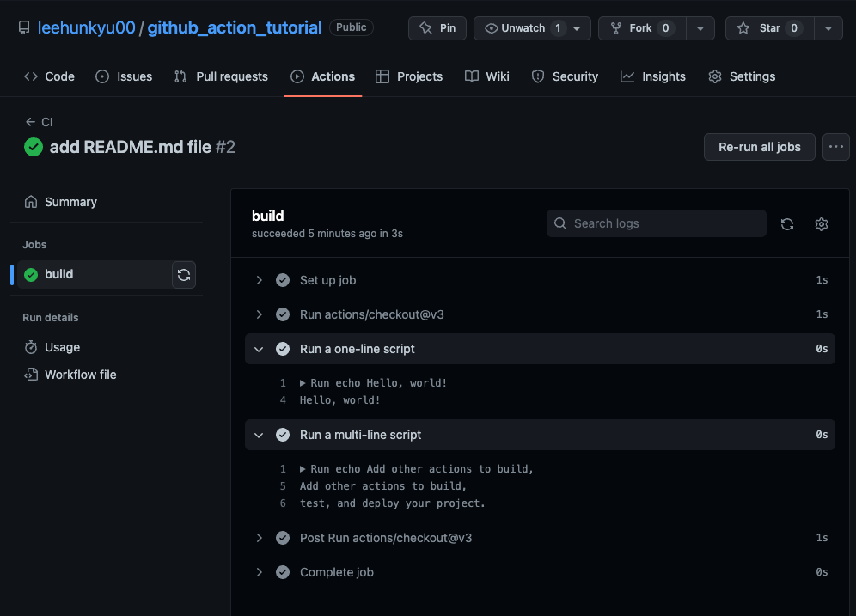Open the Projects tab
The width and height of the screenshot is (856, 616).
[x=409, y=77]
